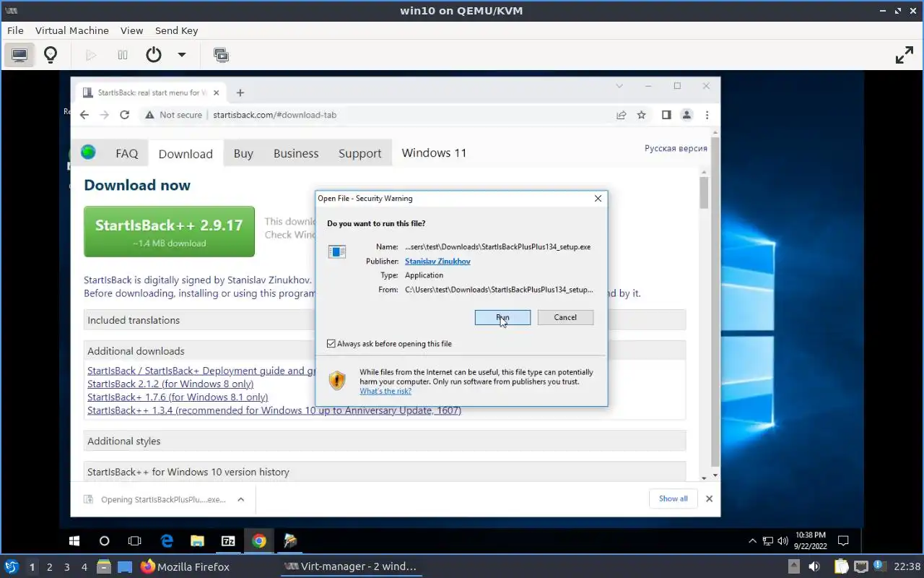Expand the Additional styles section
The width and height of the screenshot is (924, 578).
[x=384, y=441]
